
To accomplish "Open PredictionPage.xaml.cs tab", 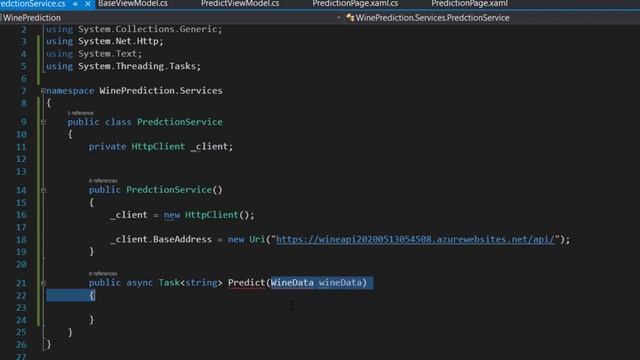I will (x=355, y=3).
